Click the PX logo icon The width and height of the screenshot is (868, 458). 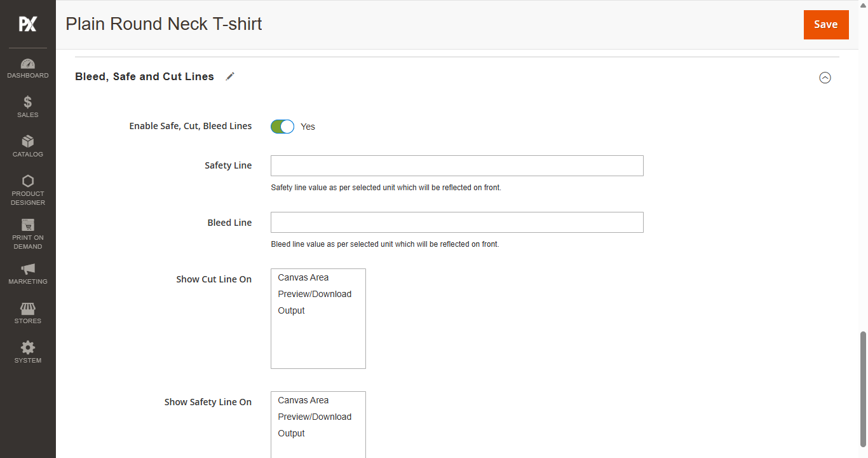(27, 24)
